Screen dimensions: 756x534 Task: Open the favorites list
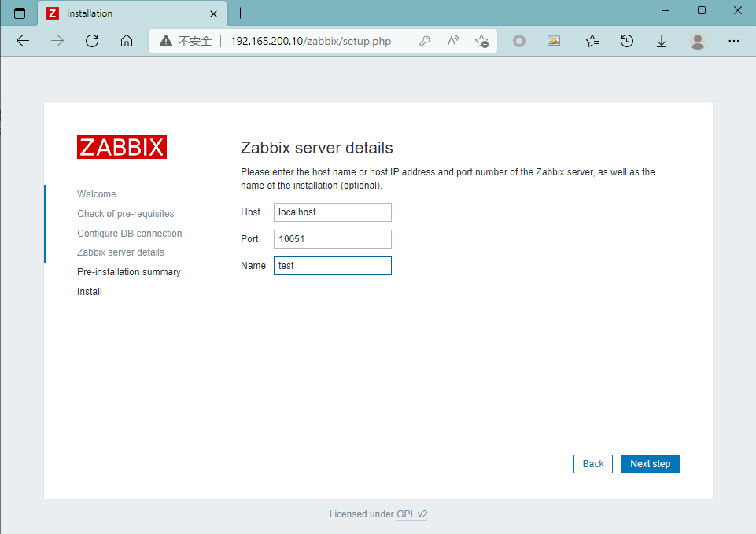click(592, 41)
